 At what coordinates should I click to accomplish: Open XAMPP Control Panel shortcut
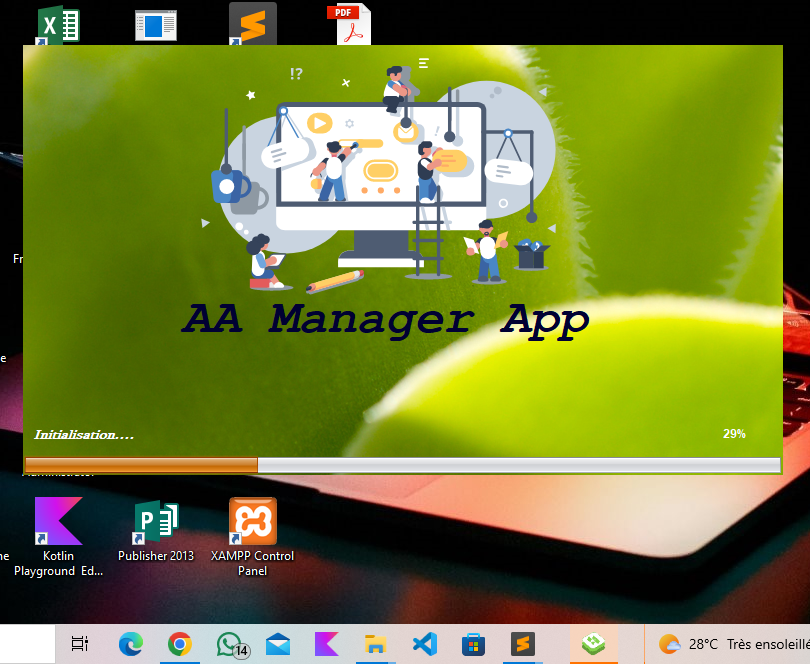point(252,522)
